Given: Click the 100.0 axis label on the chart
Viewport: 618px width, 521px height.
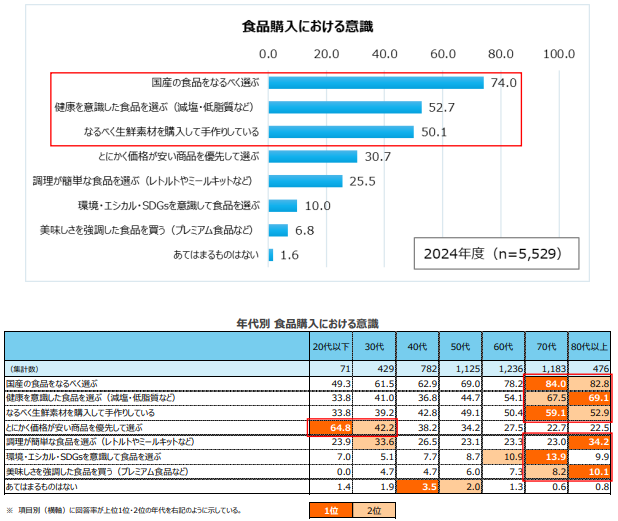Looking at the screenshot, I should [557, 53].
